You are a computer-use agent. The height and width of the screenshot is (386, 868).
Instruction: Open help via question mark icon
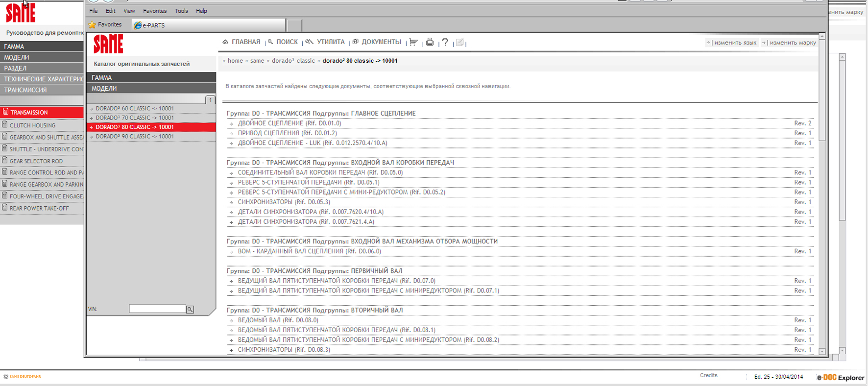pyautogui.click(x=445, y=42)
